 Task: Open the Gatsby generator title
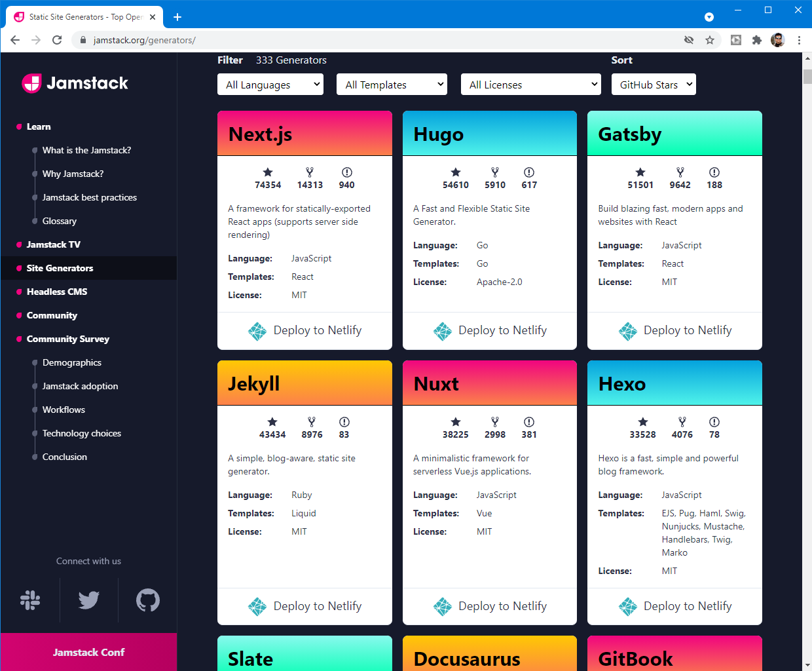pyautogui.click(x=630, y=134)
